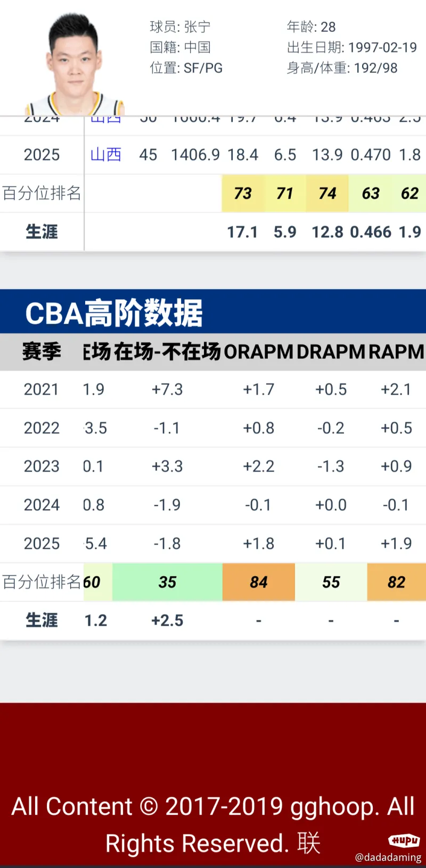Click the @dadadaming watermark text
The width and height of the screenshot is (426, 868).
click(x=388, y=857)
